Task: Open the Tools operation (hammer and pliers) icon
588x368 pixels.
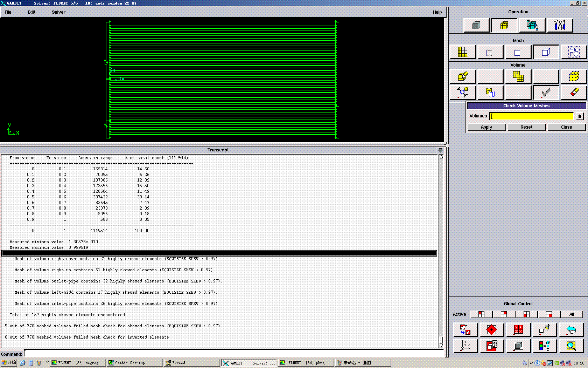Action: 560,25
